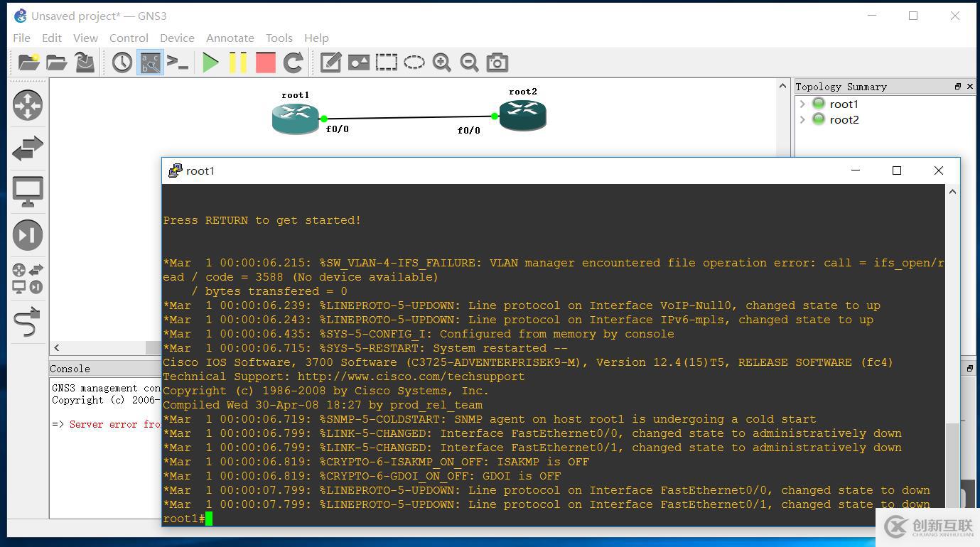
Task: Select the Add a link cable tool
Action: (x=28, y=322)
